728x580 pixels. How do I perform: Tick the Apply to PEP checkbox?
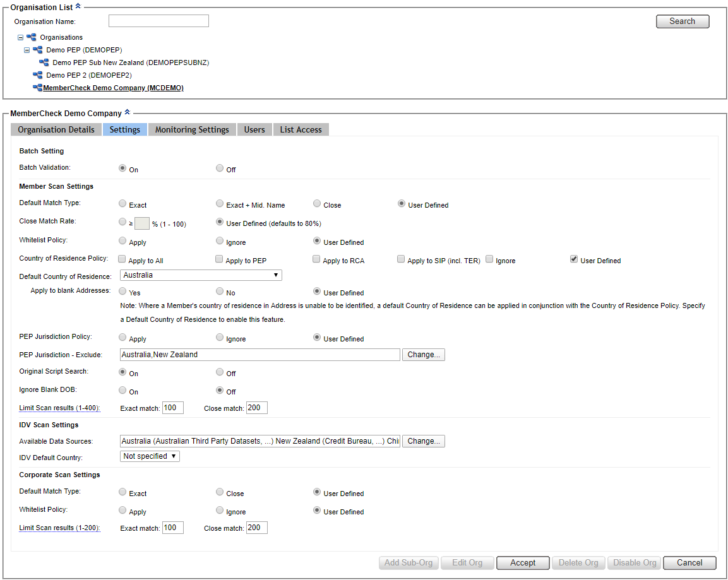click(219, 259)
